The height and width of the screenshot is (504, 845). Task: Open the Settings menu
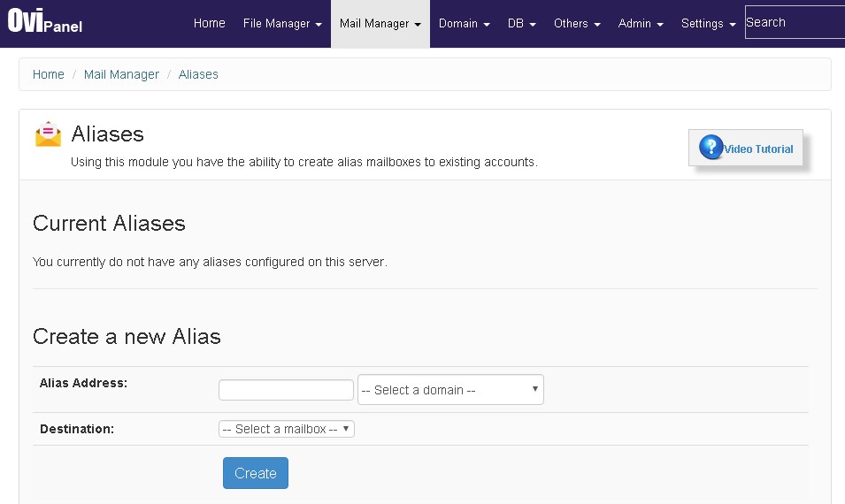click(x=708, y=24)
